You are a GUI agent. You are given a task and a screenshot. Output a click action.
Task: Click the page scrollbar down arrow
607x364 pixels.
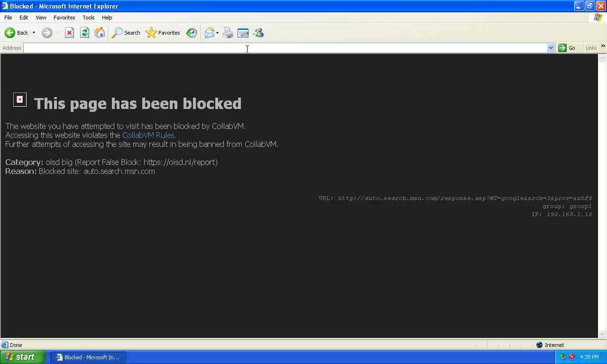[602, 334]
